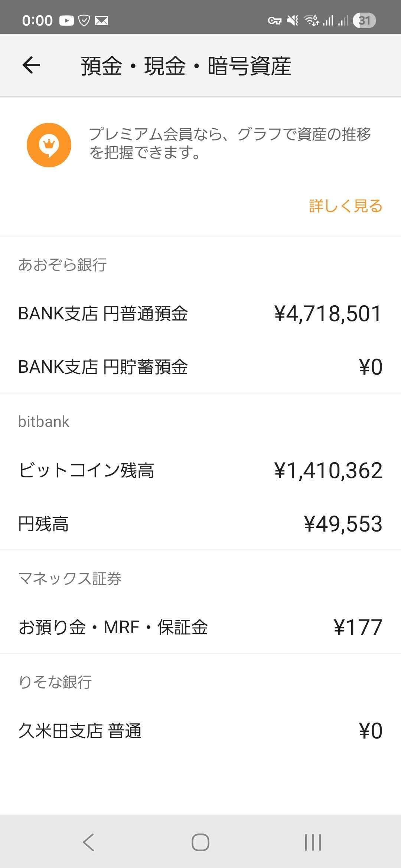The image size is (401, 868).
Task: Tap the back arrow in header
Action: click(31, 65)
